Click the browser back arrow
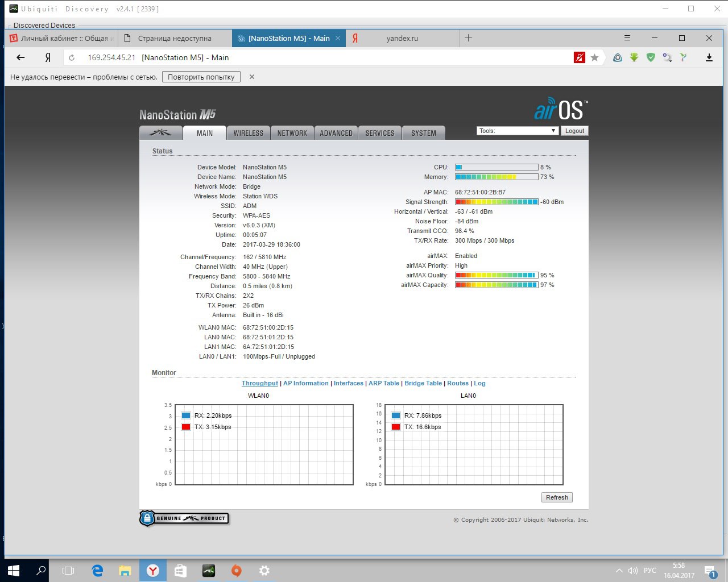This screenshot has width=728, height=582. [x=21, y=57]
